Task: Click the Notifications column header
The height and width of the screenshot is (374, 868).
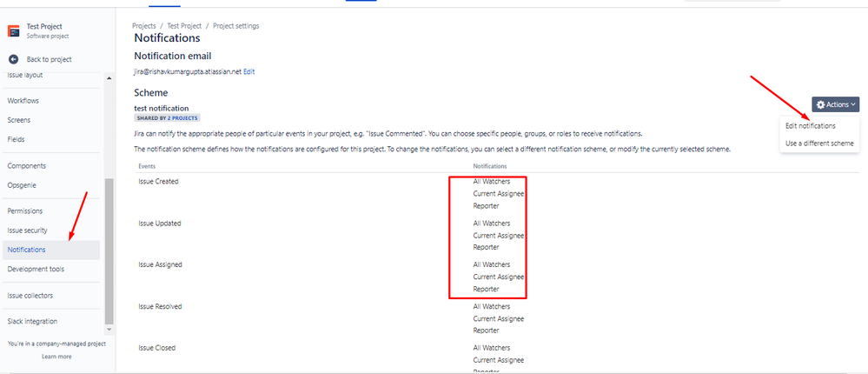Action: (490, 166)
